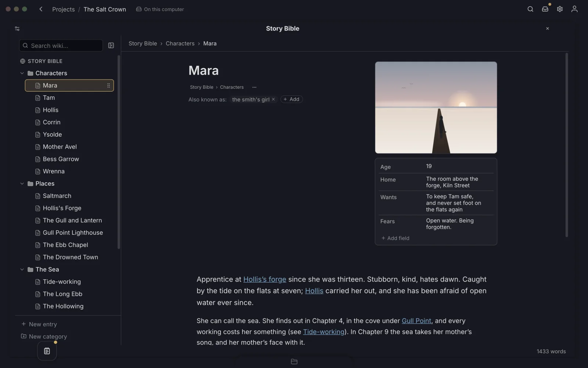
Task: Click Characters in the top breadcrumb trail
Action: (180, 43)
